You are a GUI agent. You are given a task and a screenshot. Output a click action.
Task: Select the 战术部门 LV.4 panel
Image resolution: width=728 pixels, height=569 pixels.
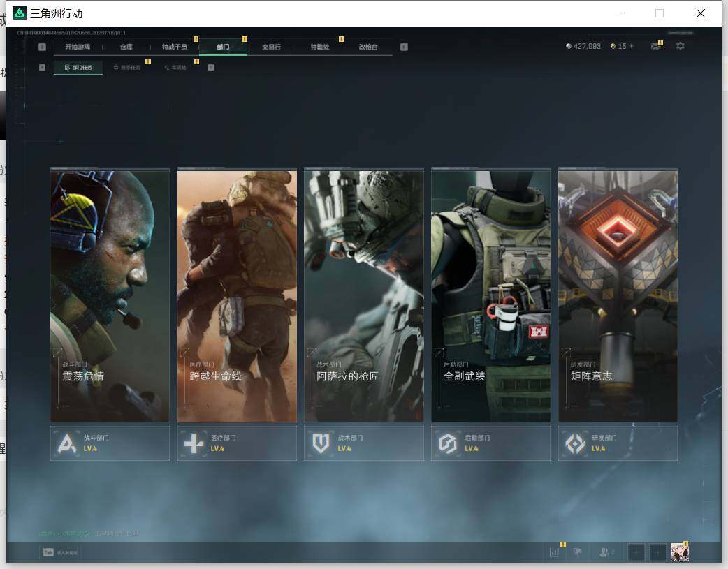tap(364, 443)
